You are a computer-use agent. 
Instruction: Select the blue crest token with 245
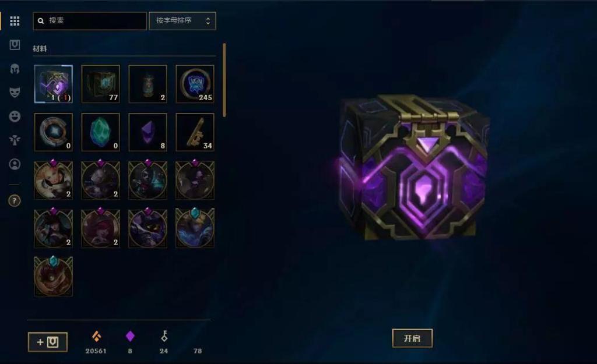[195, 84]
